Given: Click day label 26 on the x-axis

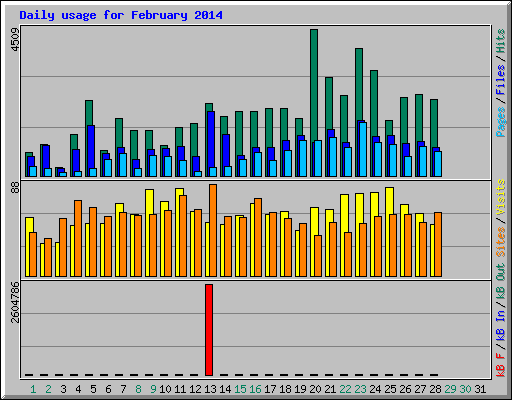Looking at the screenshot, I should click(405, 389).
